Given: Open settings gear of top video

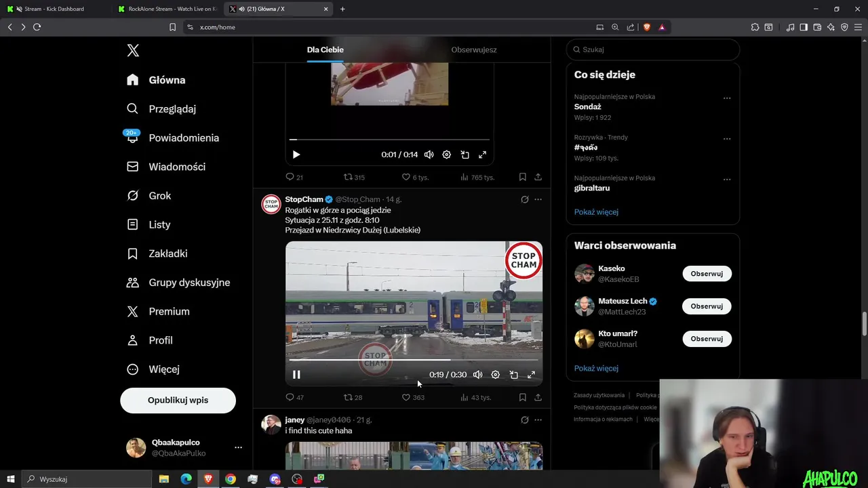Looking at the screenshot, I should point(446,155).
